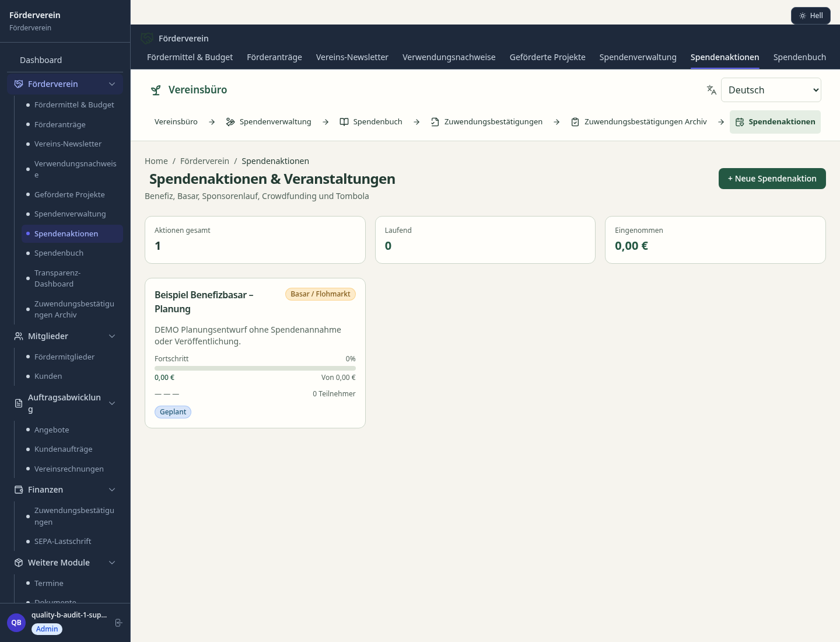Click the Fortschritt progress bar

tap(255, 368)
